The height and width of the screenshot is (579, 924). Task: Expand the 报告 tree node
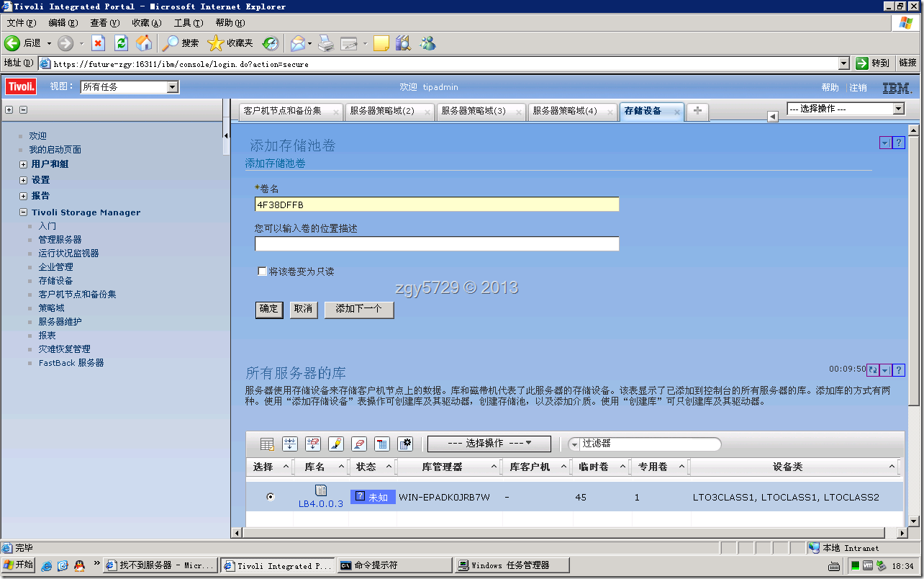click(x=23, y=196)
